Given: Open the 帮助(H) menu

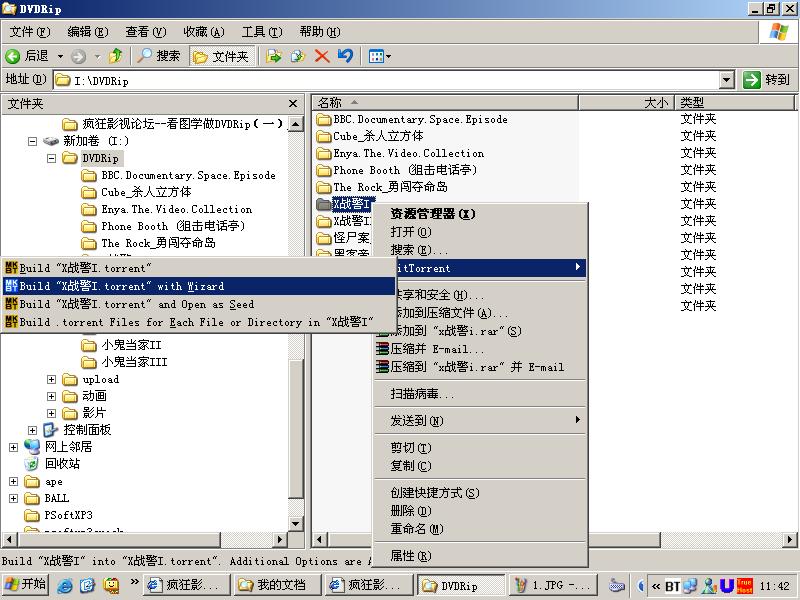Looking at the screenshot, I should pos(320,32).
